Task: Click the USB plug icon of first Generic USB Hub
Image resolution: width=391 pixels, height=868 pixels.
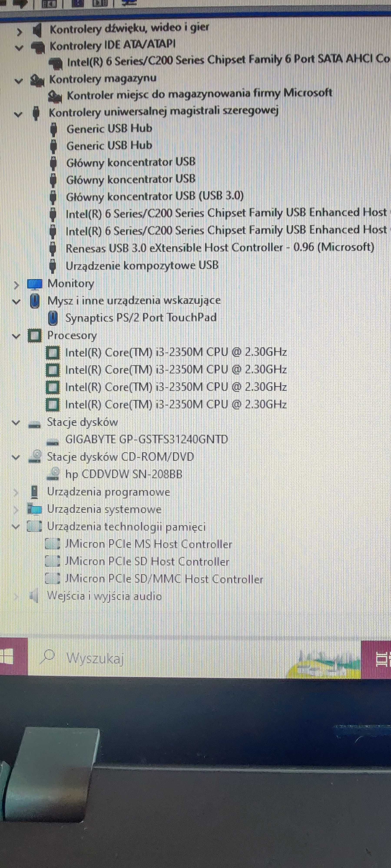Action: (53, 129)
